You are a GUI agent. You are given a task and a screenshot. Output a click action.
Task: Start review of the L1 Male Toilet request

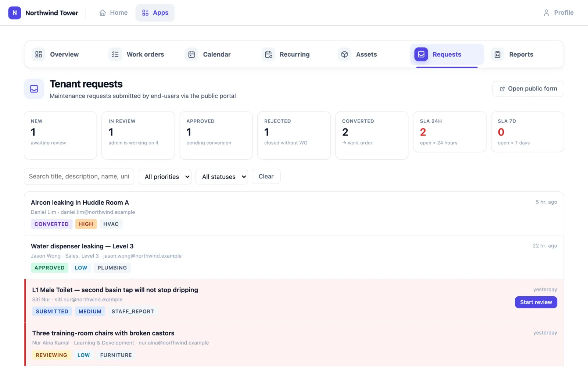(x=536, y=302)
